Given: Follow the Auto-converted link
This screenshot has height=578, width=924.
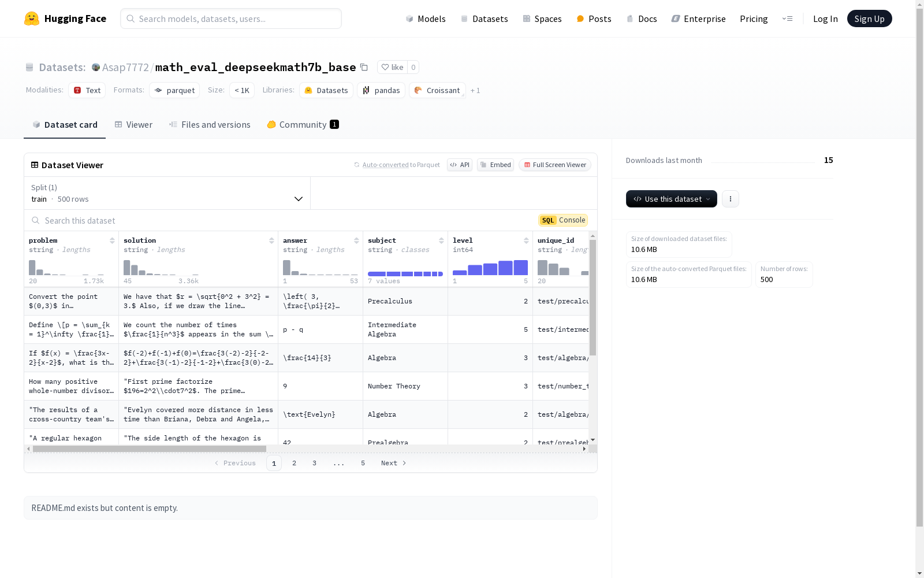Looking at the screenshot, I should click(x=385, y=165).
